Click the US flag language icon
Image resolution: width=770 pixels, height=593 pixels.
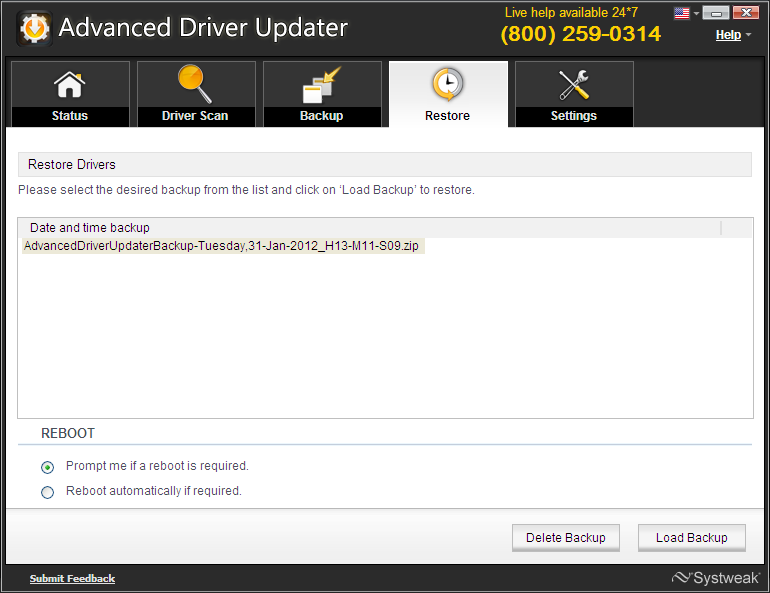(x=682, y=13)
